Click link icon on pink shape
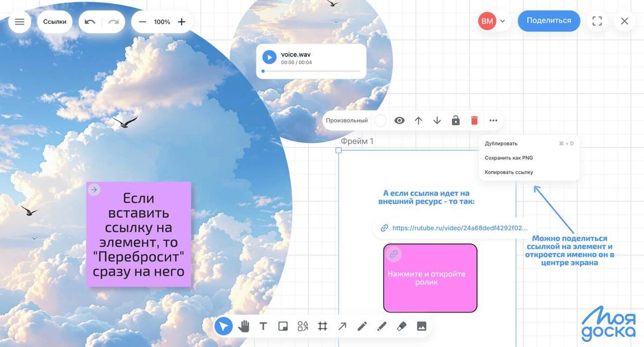This screenshot has width=644, height=347. tap(393, 254)
